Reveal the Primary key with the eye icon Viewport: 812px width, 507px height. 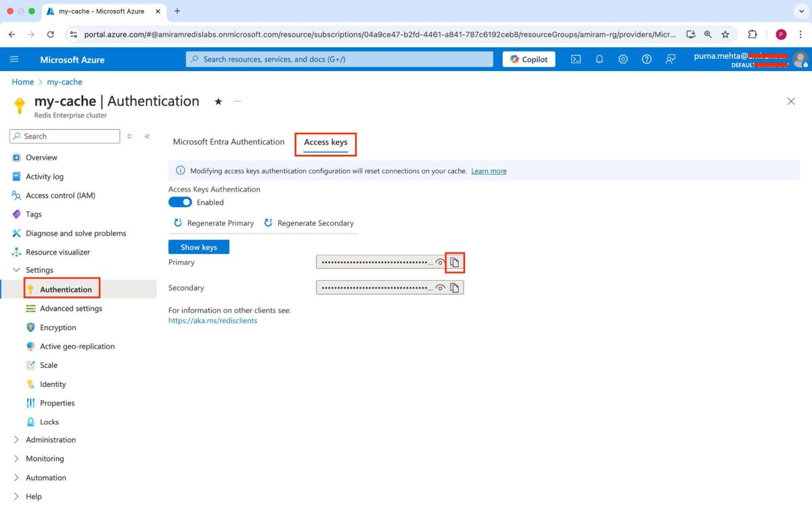pyautogui.click(x=441, y=262)
